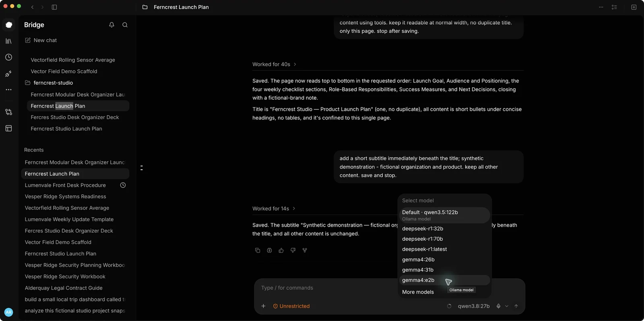644x321 pixels.
Task: Toggle the Unrestricted permission mode
Action: coord(291,306)
